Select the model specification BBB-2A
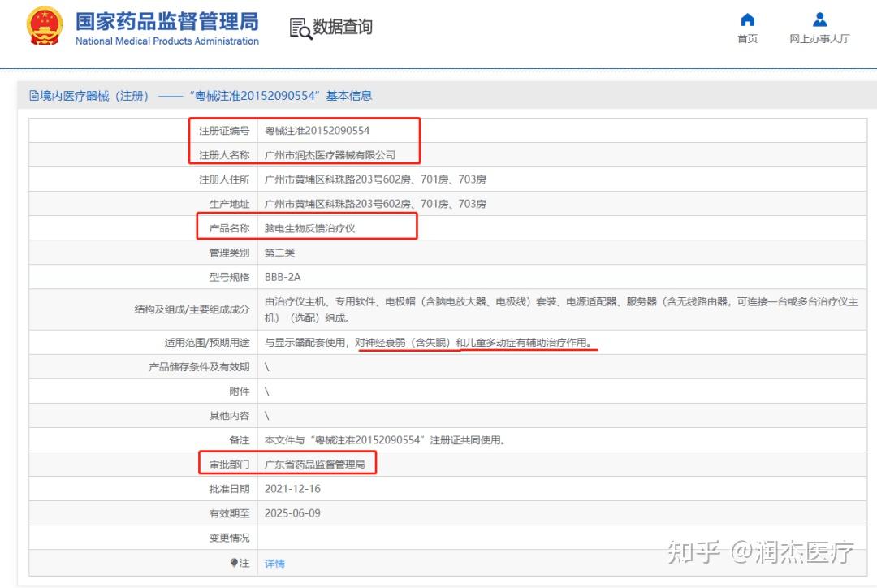 pos(282,276)
